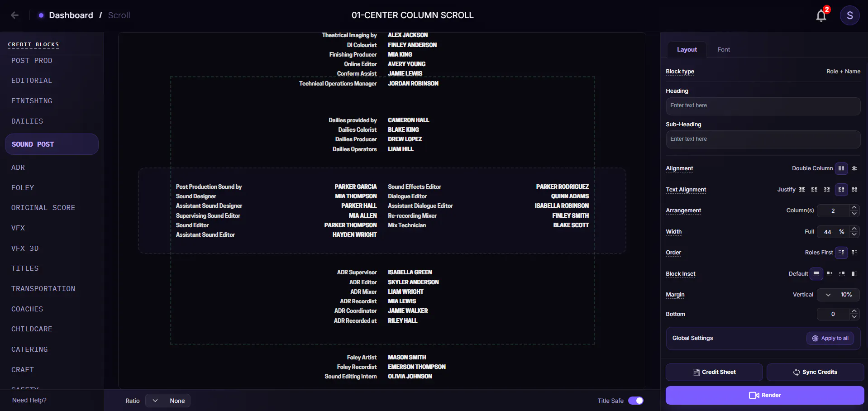Click the Render button
The image size is (868, 411).
[x=764, y=395]
